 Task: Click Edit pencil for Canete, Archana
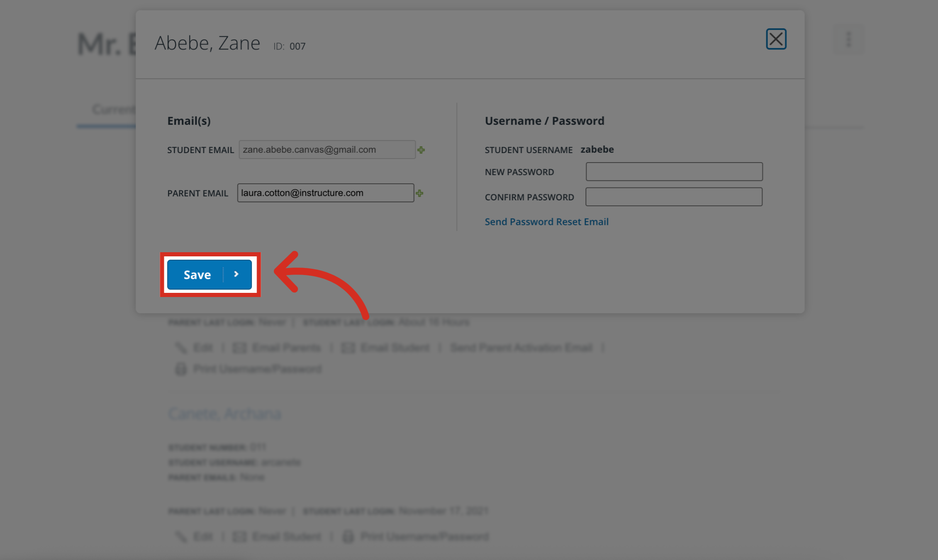(x=195, y=536)
